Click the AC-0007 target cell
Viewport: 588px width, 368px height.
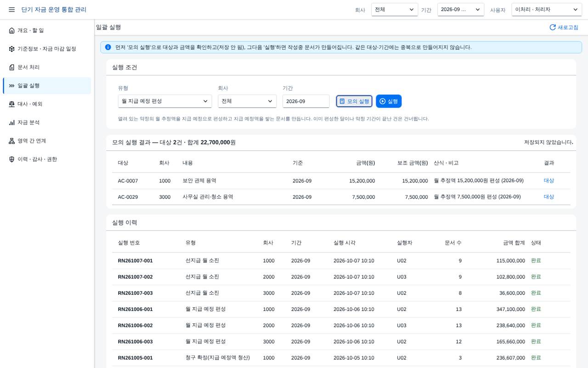pyautogui.click(x=128, y=181)
